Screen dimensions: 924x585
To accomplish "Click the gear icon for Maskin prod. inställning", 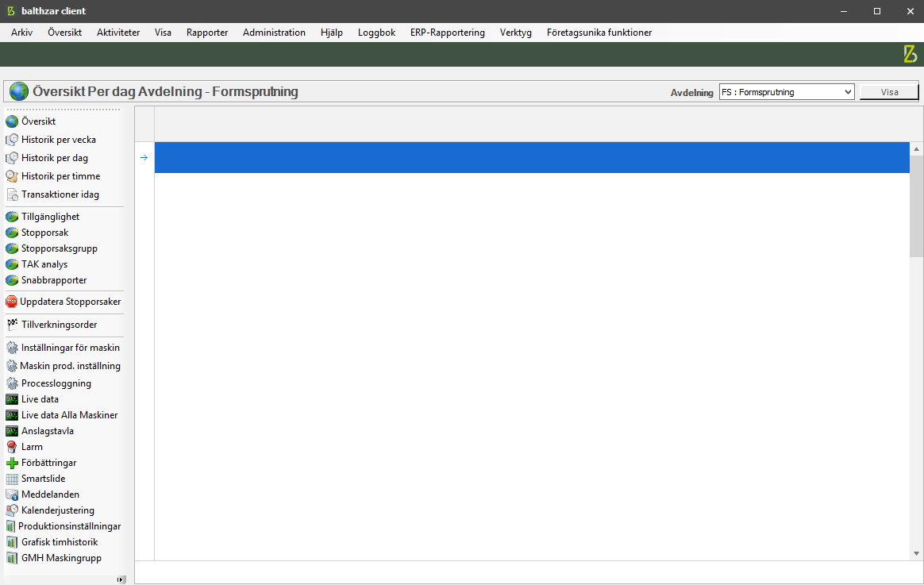I will [11, 366].
